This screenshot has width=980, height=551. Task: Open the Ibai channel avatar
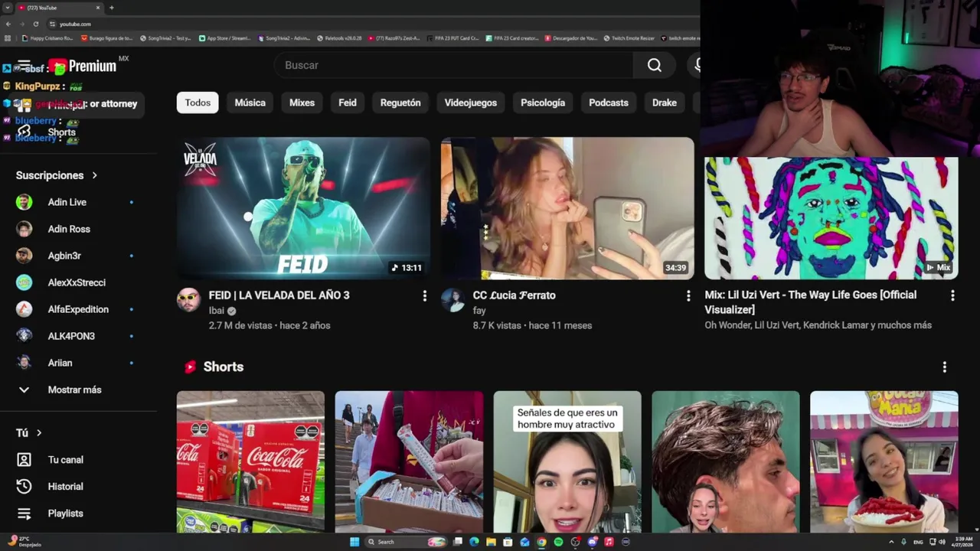(188, 300)
